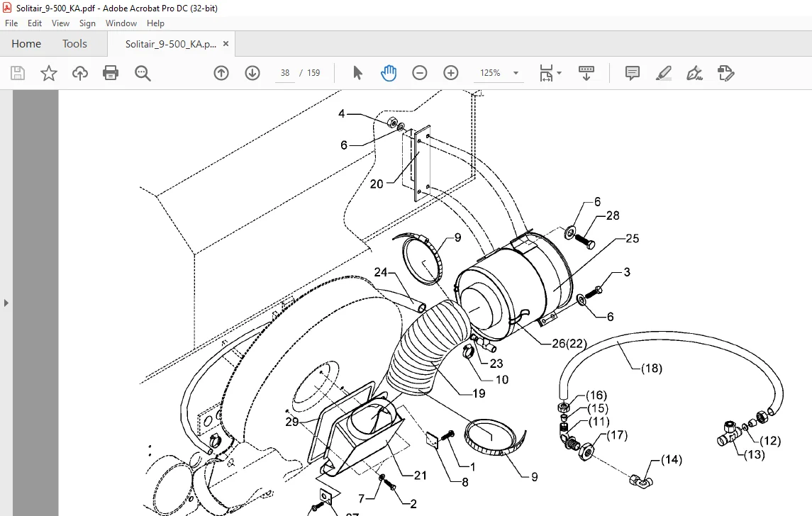Go to the previous page
This screenshot has height=516, width=812.
[221, 73]
